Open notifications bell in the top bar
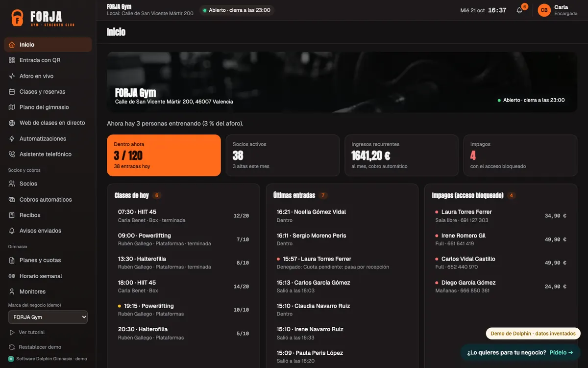The width and height of the screenshot is (588, 368). (x=519, y=10)
